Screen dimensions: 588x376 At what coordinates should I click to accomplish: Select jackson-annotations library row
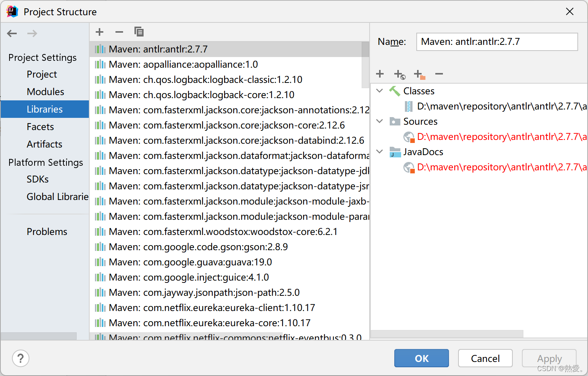(x=229, y=110)
